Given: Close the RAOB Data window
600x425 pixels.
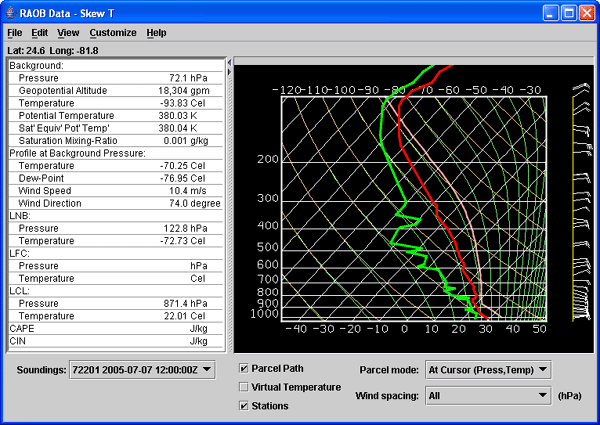Looking at the screenshot, I should [586, 12].
